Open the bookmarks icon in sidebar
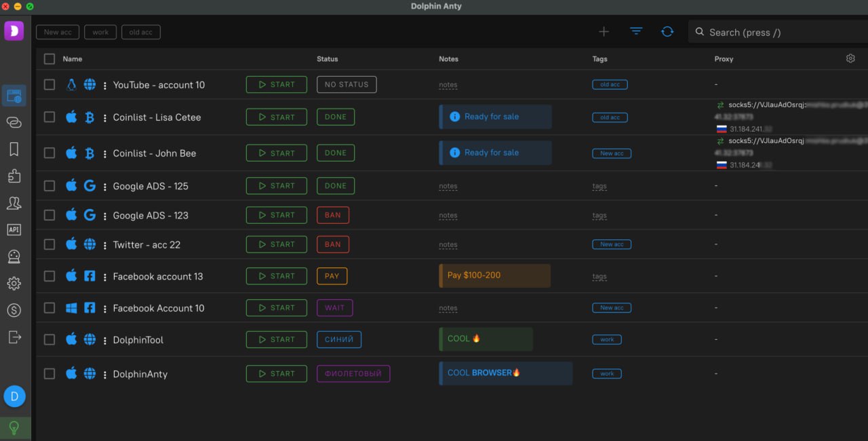The height and width of the screenshot is (441, 868). (x=14, y=149)
